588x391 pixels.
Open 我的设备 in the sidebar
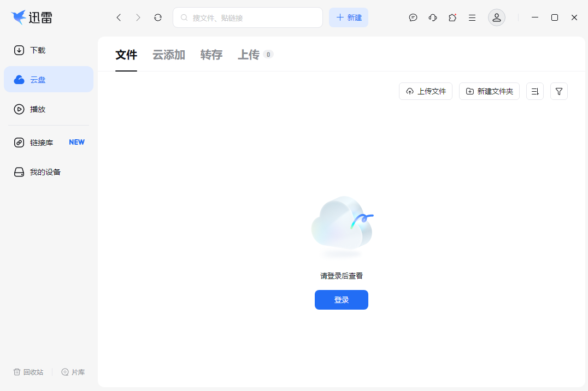(49, 172)
